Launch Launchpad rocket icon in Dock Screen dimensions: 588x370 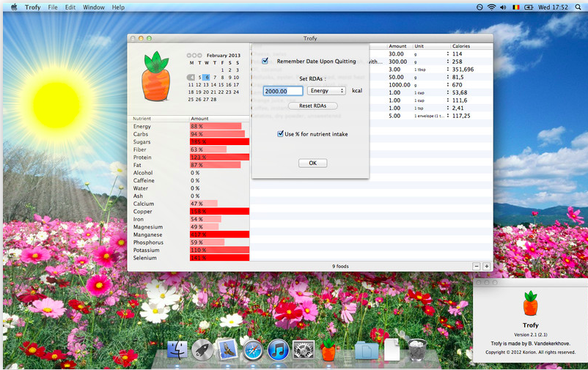(202, 350)
